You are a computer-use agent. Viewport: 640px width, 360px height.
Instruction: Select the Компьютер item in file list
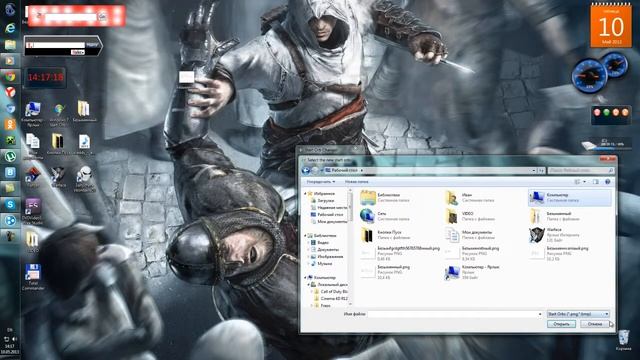click(570, 198)
